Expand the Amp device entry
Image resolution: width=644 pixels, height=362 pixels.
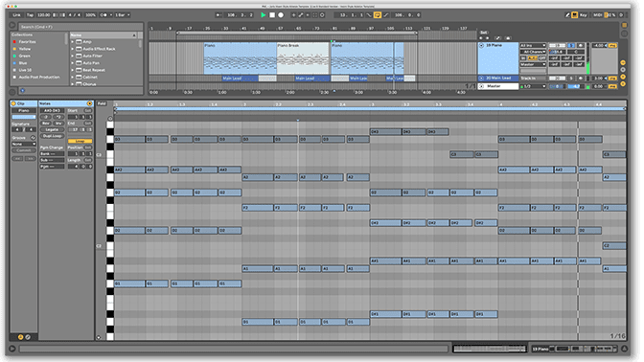click(73, 42)
